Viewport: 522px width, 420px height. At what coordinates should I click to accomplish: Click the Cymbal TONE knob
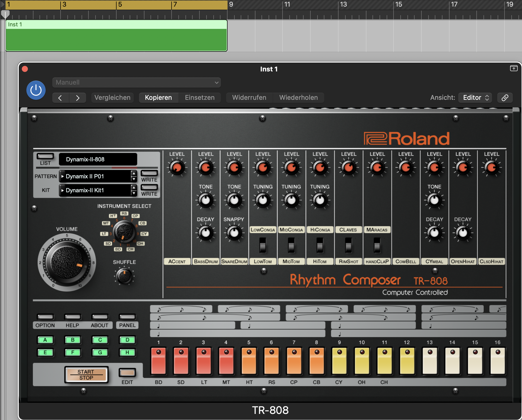[434, 200]
